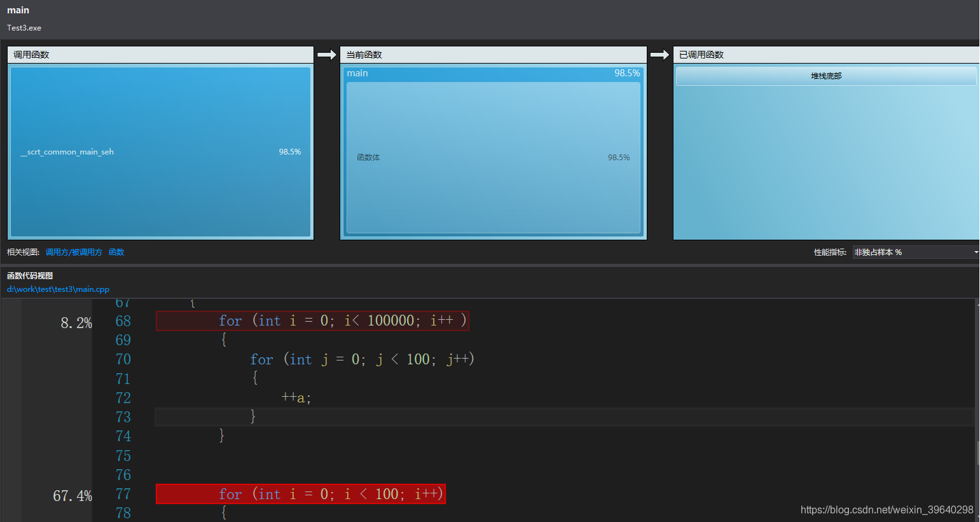Click the ++a; statement on line 72
Screen dimensions: 980x522
click(296, 398)
